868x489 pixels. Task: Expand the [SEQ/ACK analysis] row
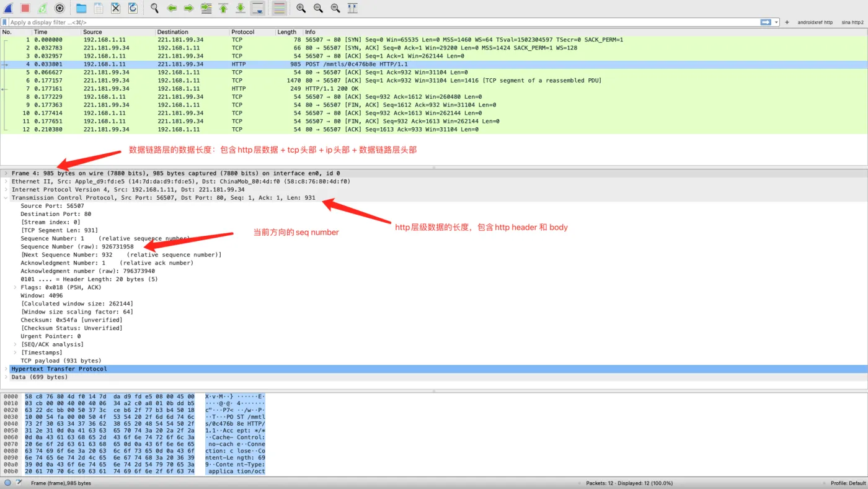coord(15,344)
